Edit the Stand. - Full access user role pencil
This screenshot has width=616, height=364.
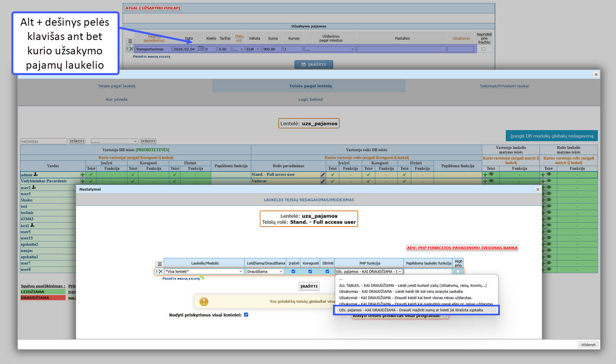[x=323, y=175]
